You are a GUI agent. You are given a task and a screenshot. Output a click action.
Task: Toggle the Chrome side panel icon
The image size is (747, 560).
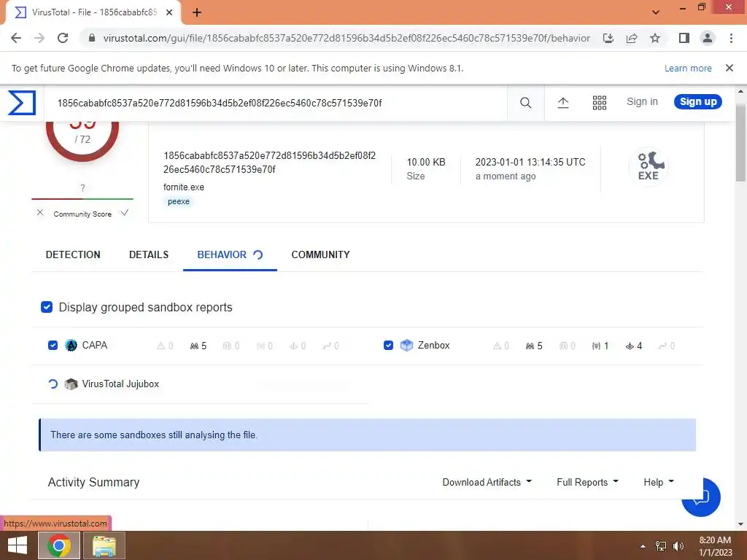(684, 38)
